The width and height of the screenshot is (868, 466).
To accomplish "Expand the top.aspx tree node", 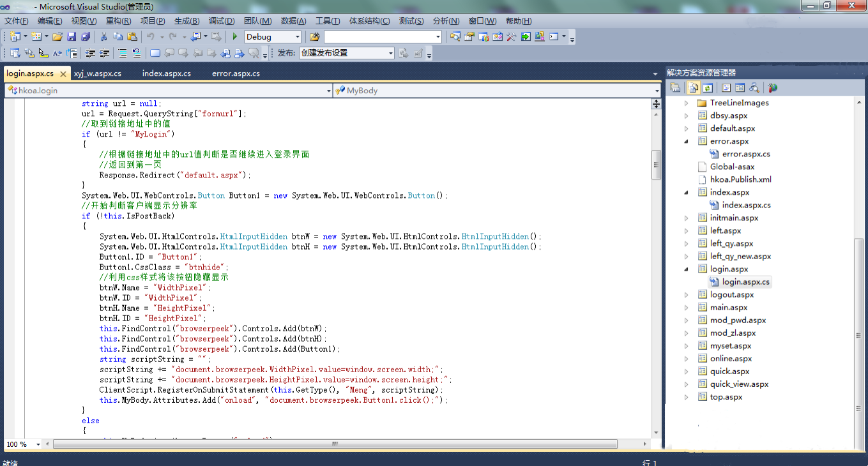I will click(x=687, y=396).
